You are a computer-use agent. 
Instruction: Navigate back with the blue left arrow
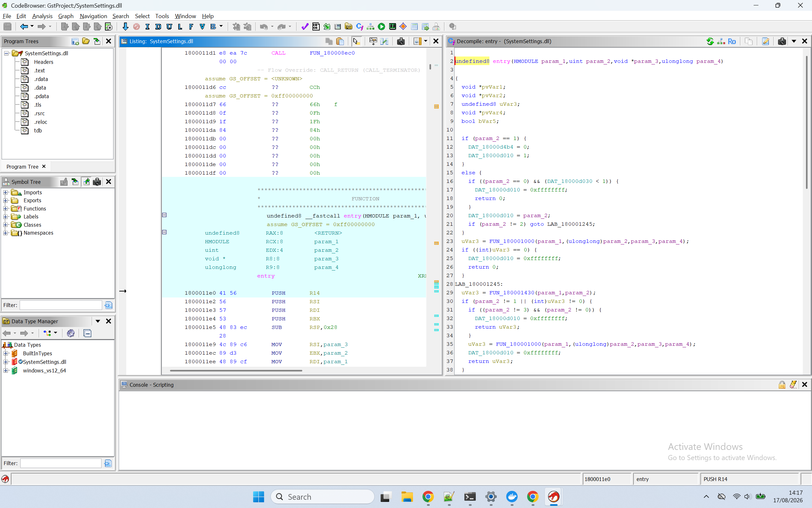(24, 27)
